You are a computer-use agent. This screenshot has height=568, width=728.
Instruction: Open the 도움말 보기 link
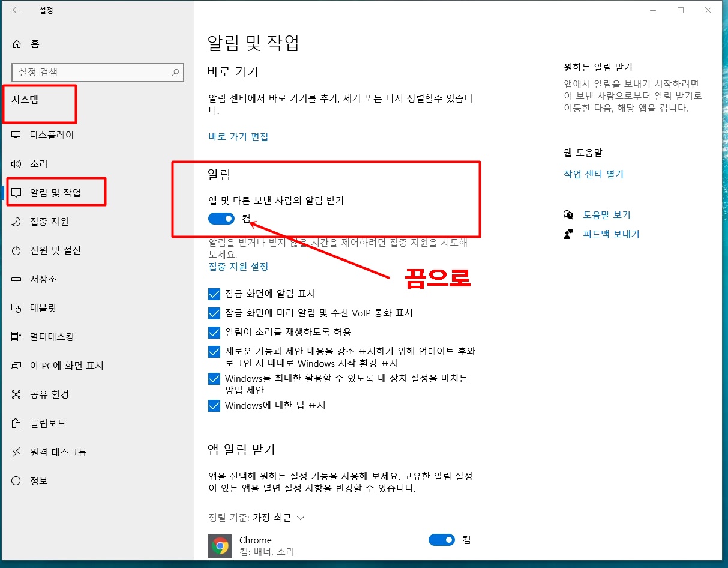click(x=607, y=215)
